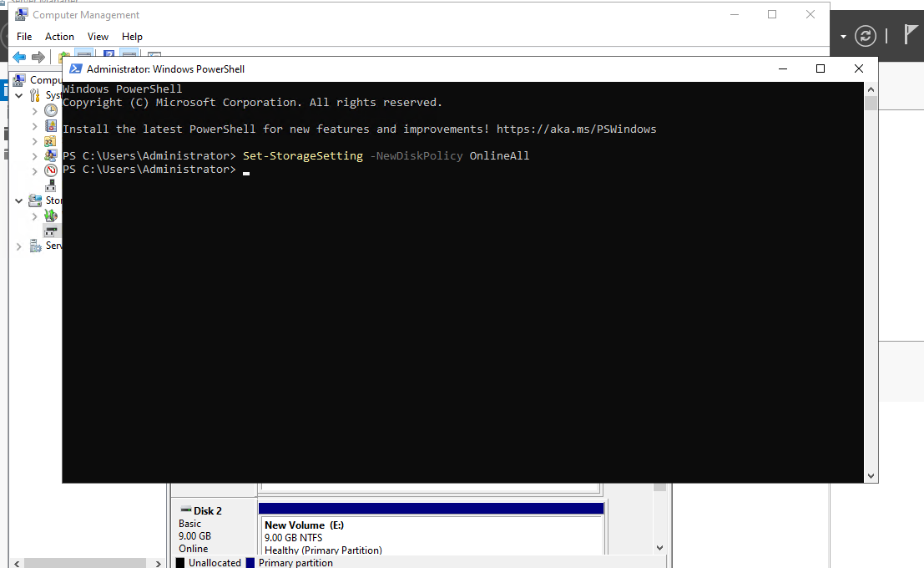Screen dimensions: 924x568
Task: Click the OnlineAll parameter value
Action: coord(499,155)
